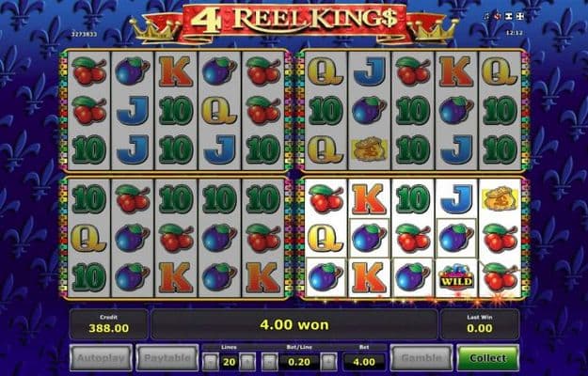Click the blue J symbol in bottom-right reels
This screenshot has height=376, width=588.
456,199
